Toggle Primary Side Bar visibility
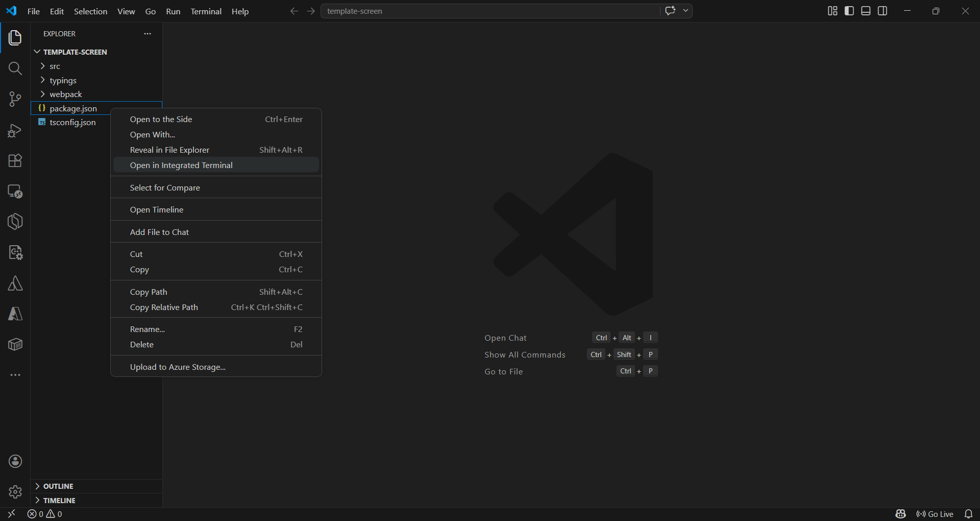Screen dimensions: 980x521 pyautogui.click(x=849, y=11)
